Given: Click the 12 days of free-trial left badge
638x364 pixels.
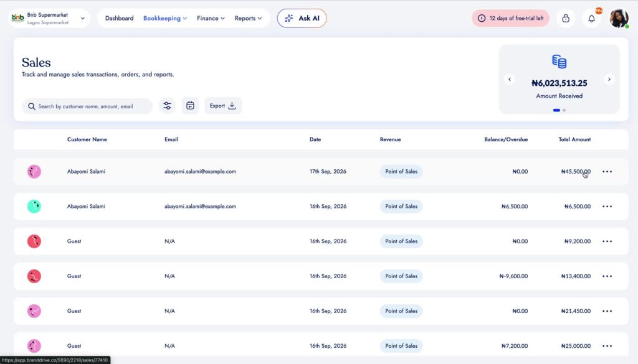Looking at the screenshot, I should click(511, 18).
